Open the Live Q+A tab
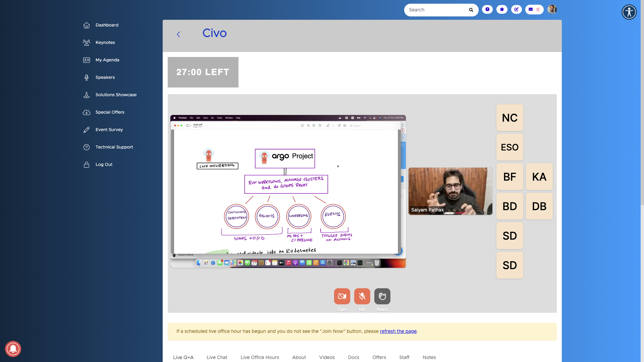 183,357
